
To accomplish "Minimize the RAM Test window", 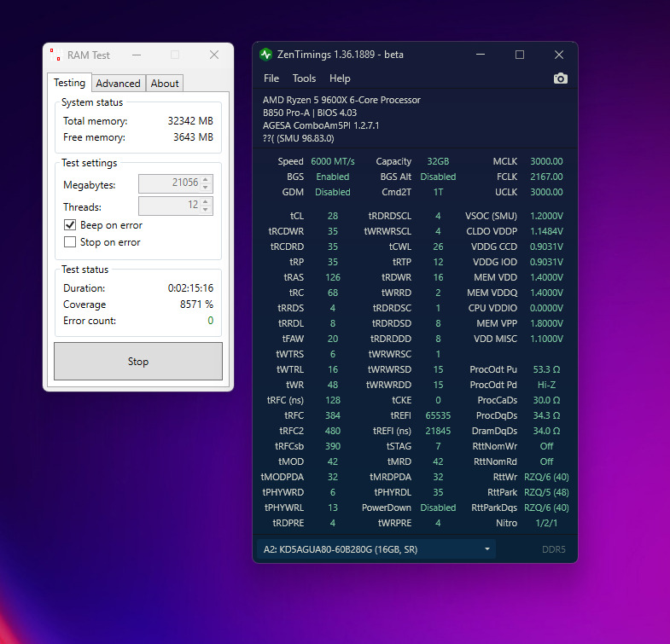I will [x=137, y=55].
